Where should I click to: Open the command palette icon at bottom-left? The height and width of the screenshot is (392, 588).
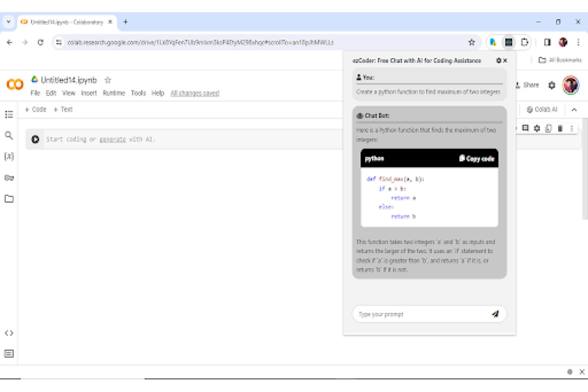[x=9, y=354]
